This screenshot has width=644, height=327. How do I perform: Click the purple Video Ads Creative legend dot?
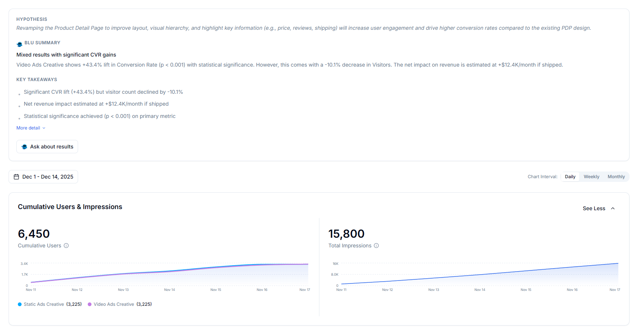[90, 304]
